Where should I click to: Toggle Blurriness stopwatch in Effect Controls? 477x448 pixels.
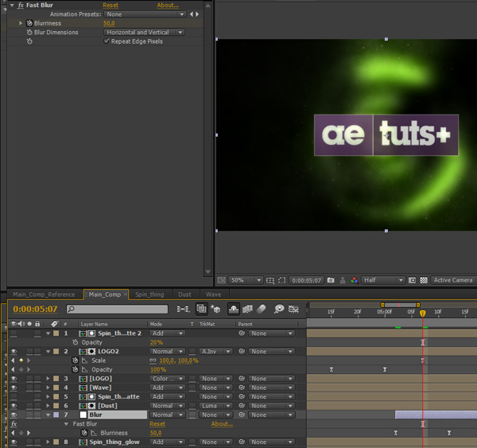point(29,23)
